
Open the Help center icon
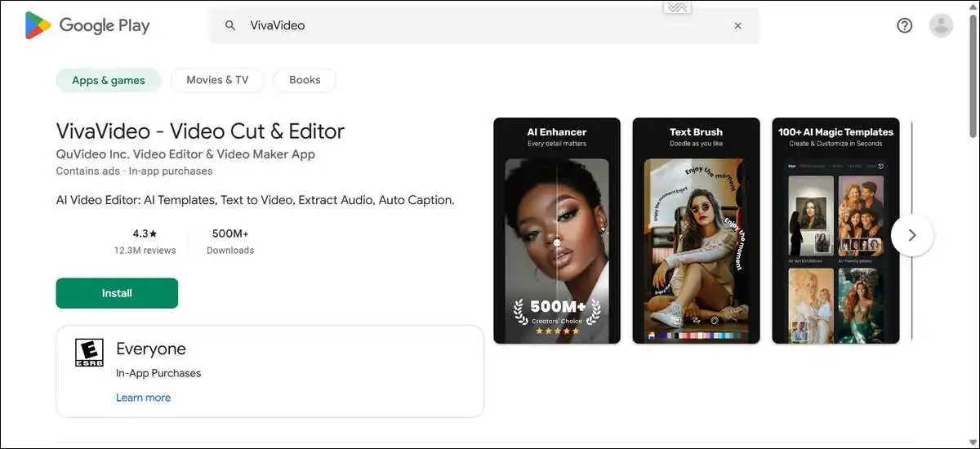point(904,25)
